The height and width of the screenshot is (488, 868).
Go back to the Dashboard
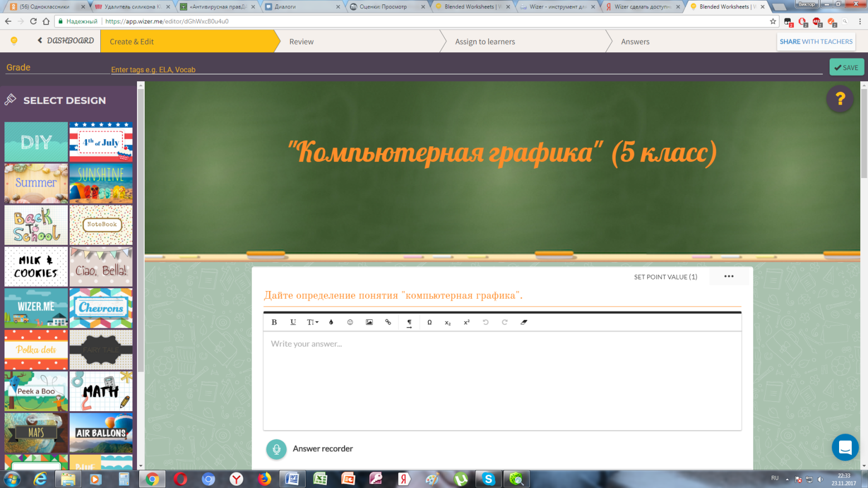[66, 41]
